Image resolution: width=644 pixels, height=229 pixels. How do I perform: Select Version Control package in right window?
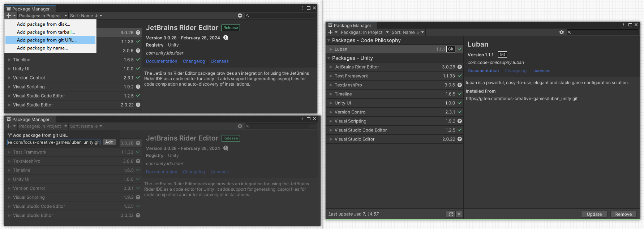coord(395,112)
